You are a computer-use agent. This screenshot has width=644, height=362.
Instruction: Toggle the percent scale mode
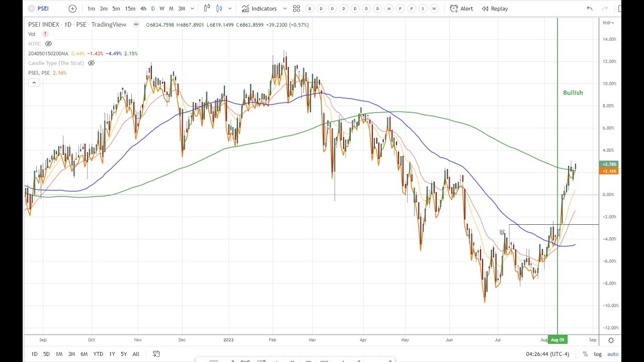click(x=585, y=354)
